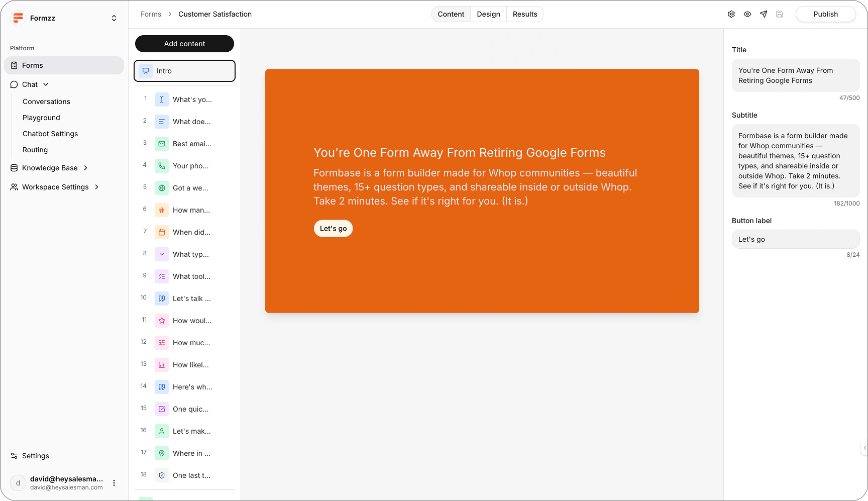Click the Publish button
The image size is (868, 501).
(x=825, y=14)
